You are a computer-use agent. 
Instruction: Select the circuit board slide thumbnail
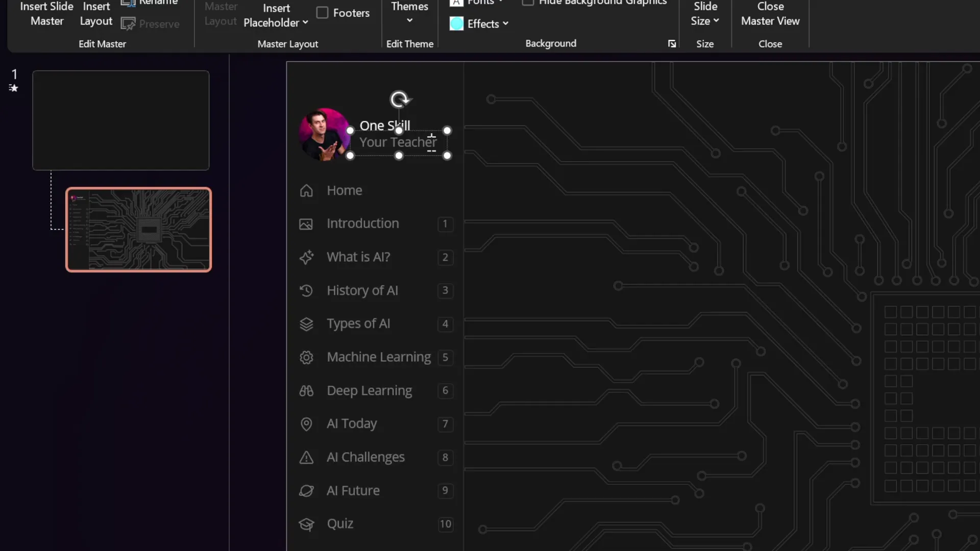click(x=138, y=229)
